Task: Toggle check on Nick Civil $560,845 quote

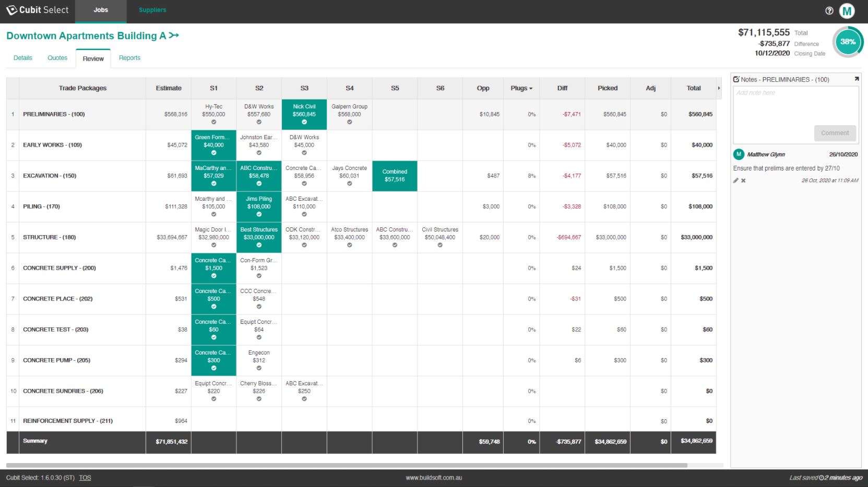Action: tap(304, 122)
